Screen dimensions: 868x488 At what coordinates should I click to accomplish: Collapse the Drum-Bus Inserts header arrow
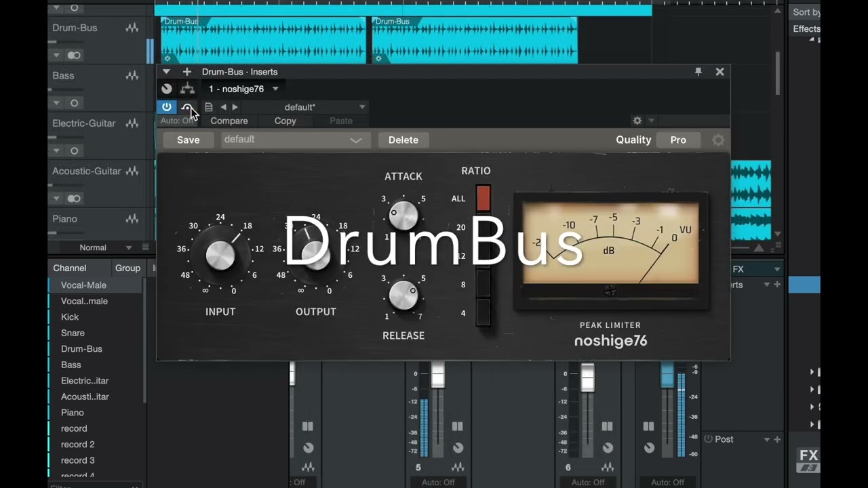pos(166,72)
